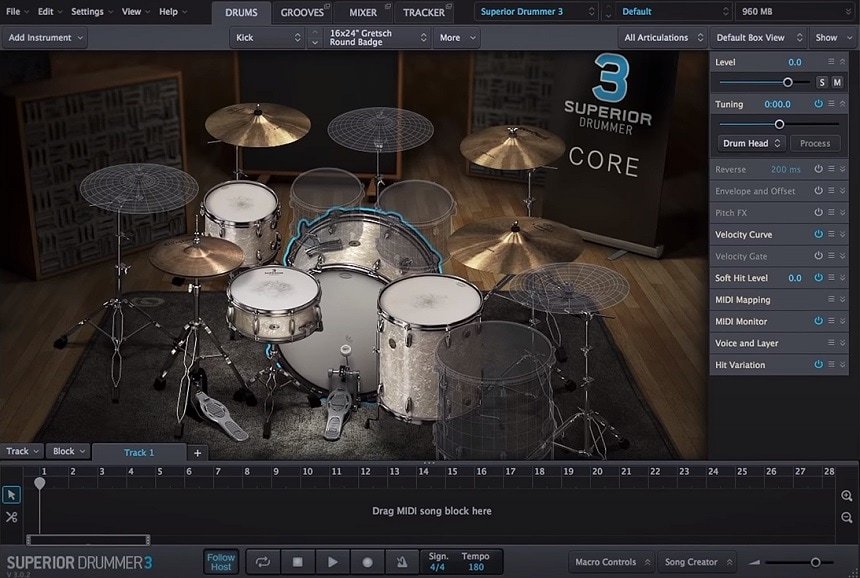Open the All Articulations dropdown
The image size is (860, 578).
pos(663,38)
